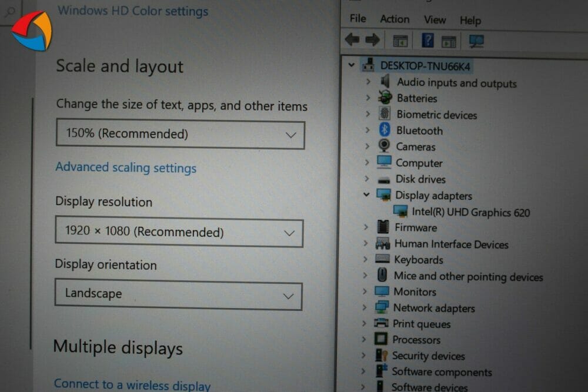Select Mice and other pointing devices label
The image size is (588, 392).
[468, 276]
